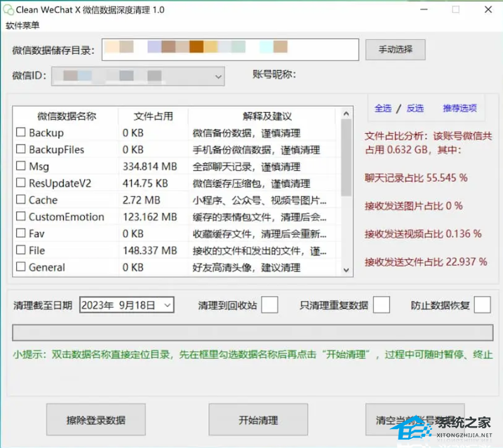Image resolution: width=503 pixels, height=448 pixels.
Task: Open the 清理截至日期 date dropdown
Action: (x=167, y=305)
